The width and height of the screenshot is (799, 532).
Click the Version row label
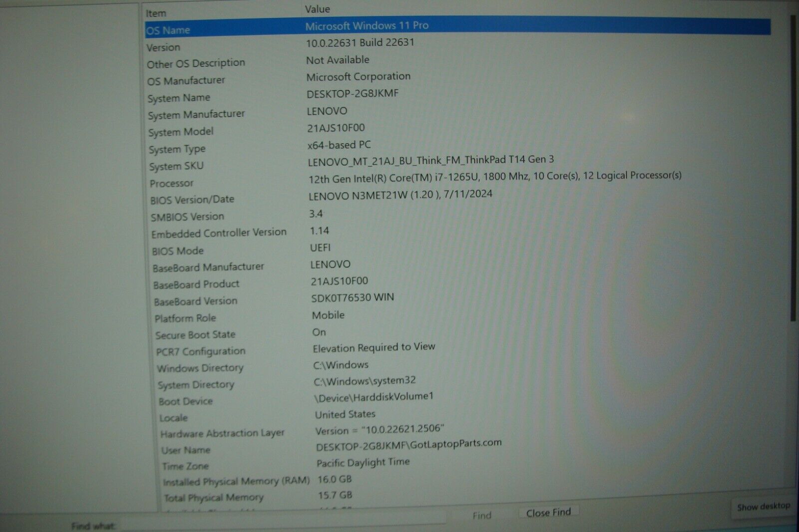(x=163, y=47)
